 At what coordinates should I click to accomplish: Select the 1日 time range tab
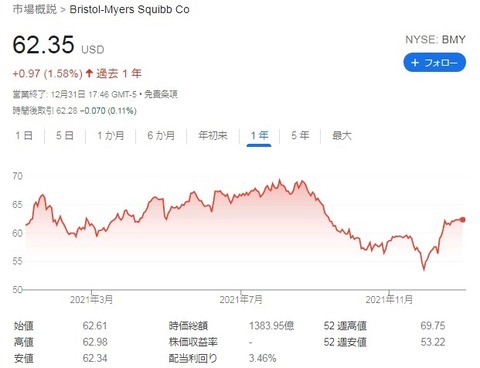click(x=24, y=136)
